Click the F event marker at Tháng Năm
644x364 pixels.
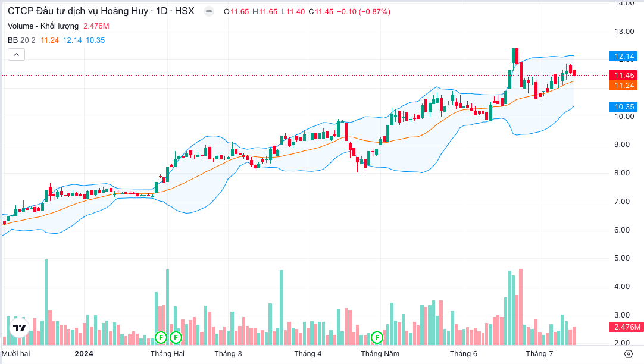pos(377,338)
